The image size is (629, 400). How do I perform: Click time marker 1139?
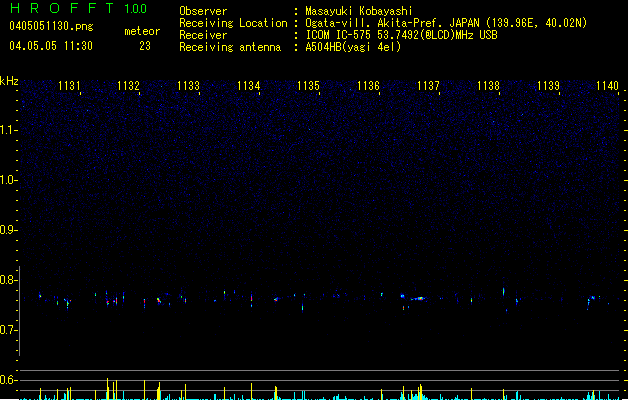coord(548,86)
